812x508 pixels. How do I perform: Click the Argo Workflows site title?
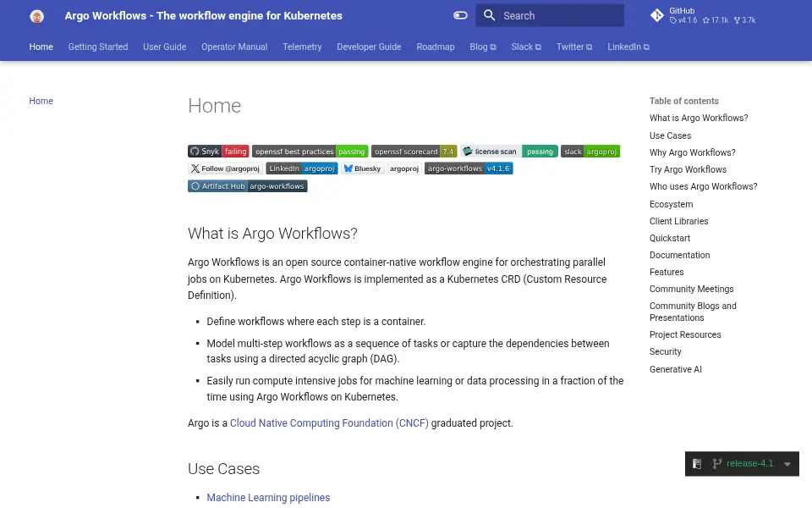(204, 15)
